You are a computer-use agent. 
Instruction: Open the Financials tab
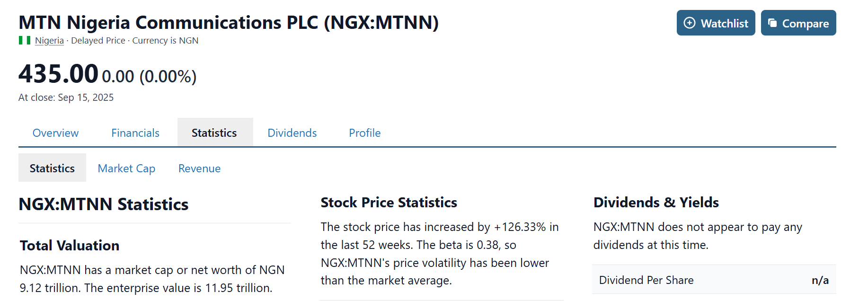point(135,133)
